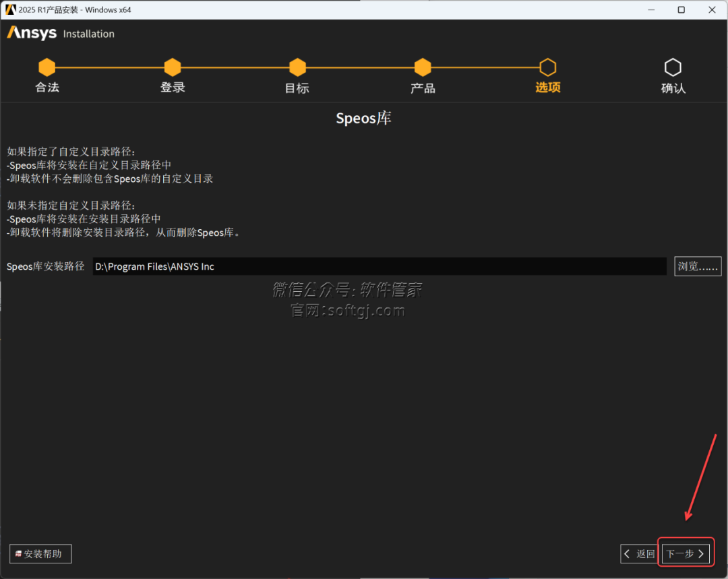
Task: Click the 选项 step hexagon outline icon
Action: (x=548, y=67)
